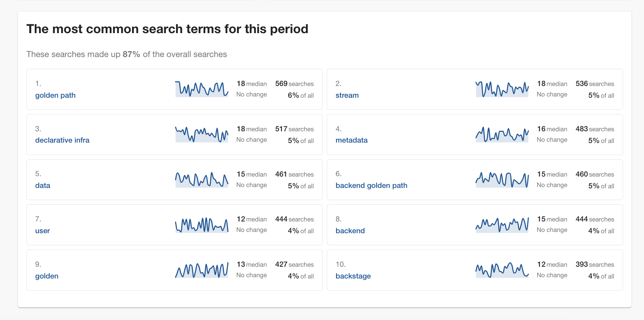Click 'No change' under the stream median
Viewport: 644px width, 320px height.
pos(552,94)
